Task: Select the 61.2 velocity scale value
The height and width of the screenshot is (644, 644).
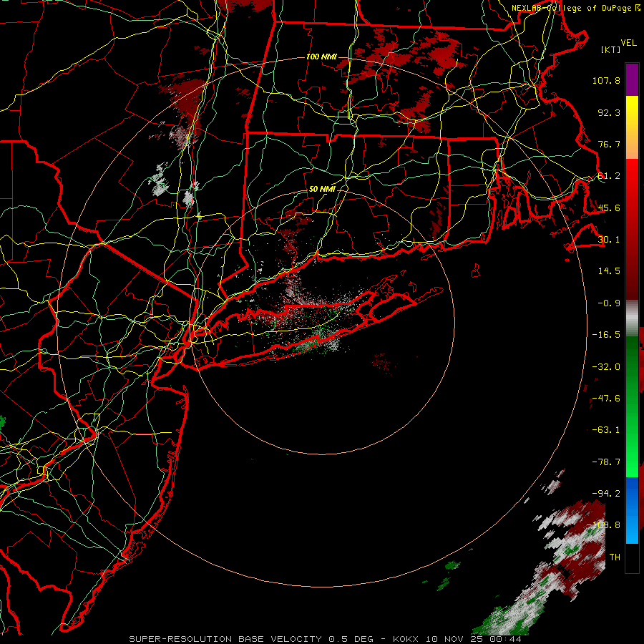Action: 609,176
